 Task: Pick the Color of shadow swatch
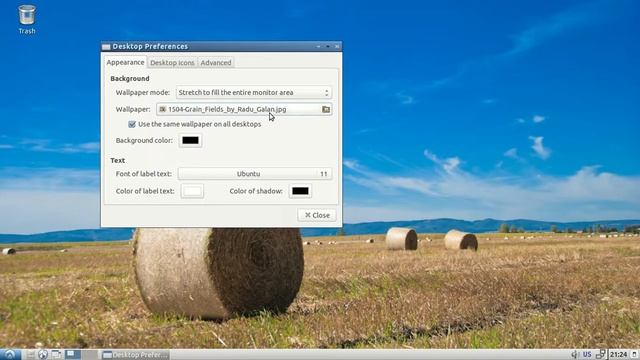click(x=300, y=191)
